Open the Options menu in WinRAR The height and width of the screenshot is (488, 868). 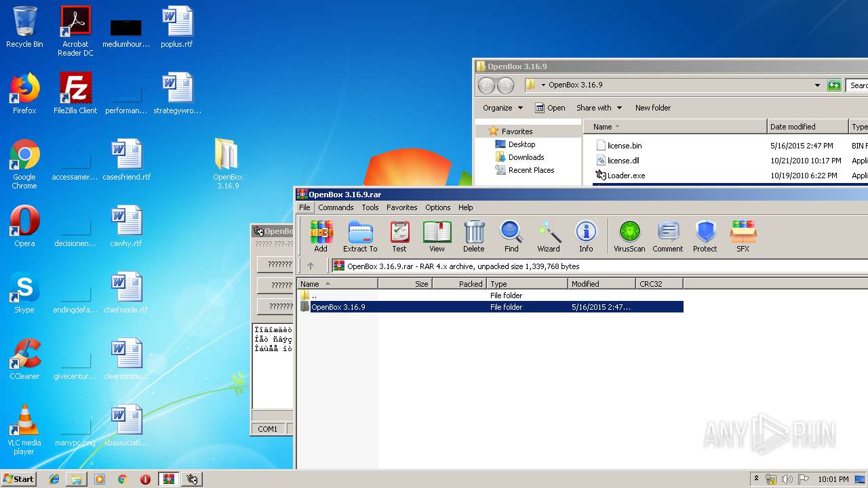tap(438, 207)
